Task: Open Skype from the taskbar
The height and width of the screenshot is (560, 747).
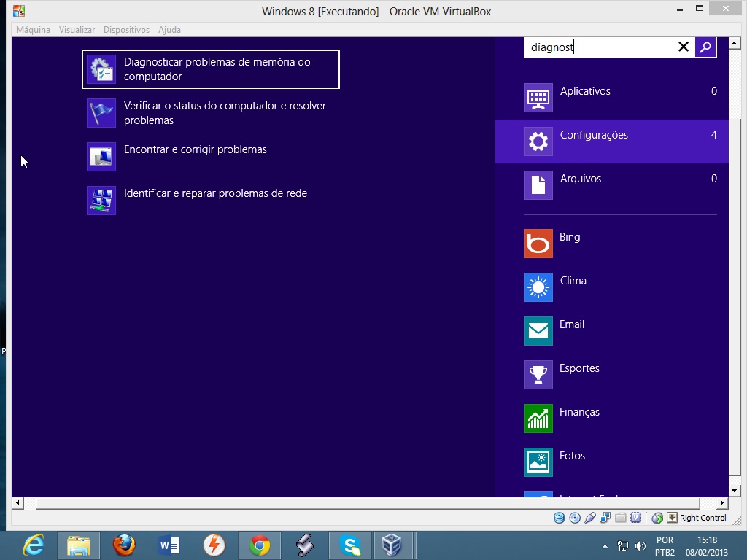Action: point(350,545)
